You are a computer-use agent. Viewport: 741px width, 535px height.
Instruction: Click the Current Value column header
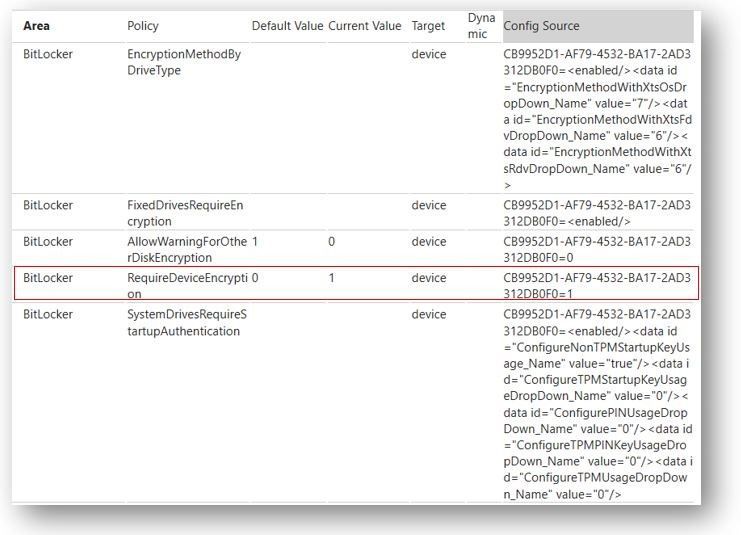tap(364, 26)
